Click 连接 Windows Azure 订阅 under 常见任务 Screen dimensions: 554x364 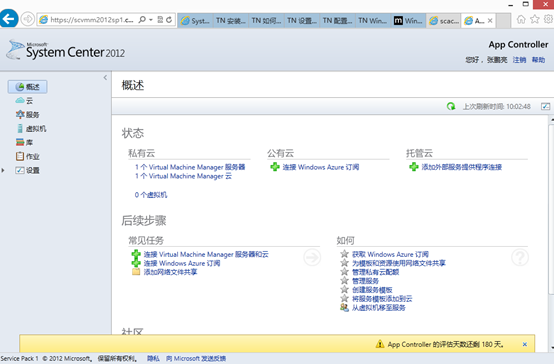[x=182, y=263]
